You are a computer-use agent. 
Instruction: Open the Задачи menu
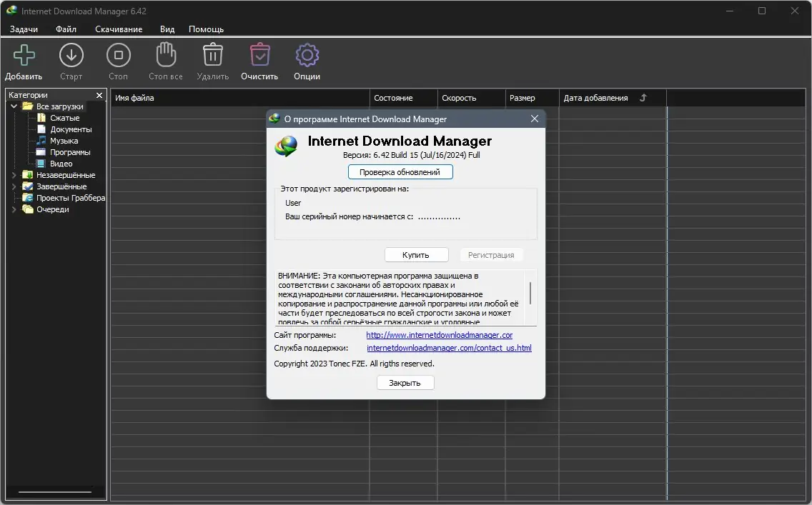click(x=24, y=29)
